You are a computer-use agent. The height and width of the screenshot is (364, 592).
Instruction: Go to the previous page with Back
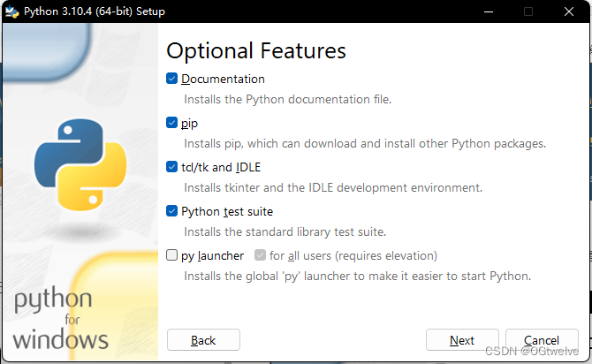click(203, 340)
